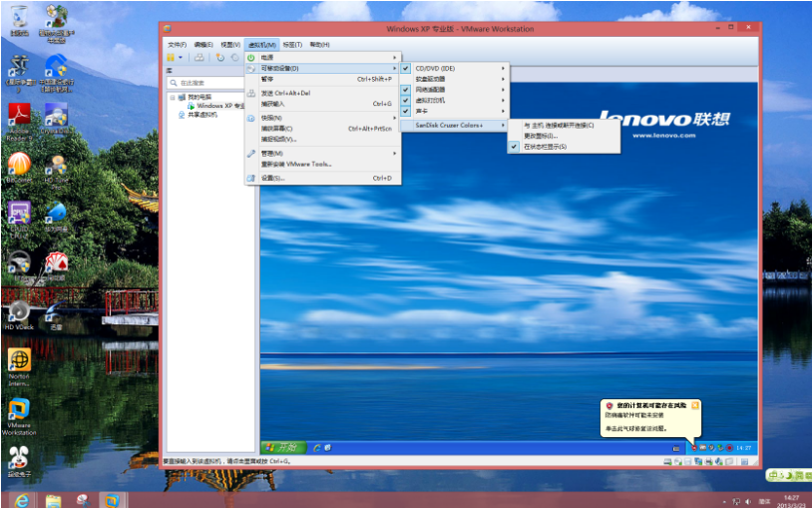
Task: Click the VMware Tools icon in XP tray
Action: 702,448
